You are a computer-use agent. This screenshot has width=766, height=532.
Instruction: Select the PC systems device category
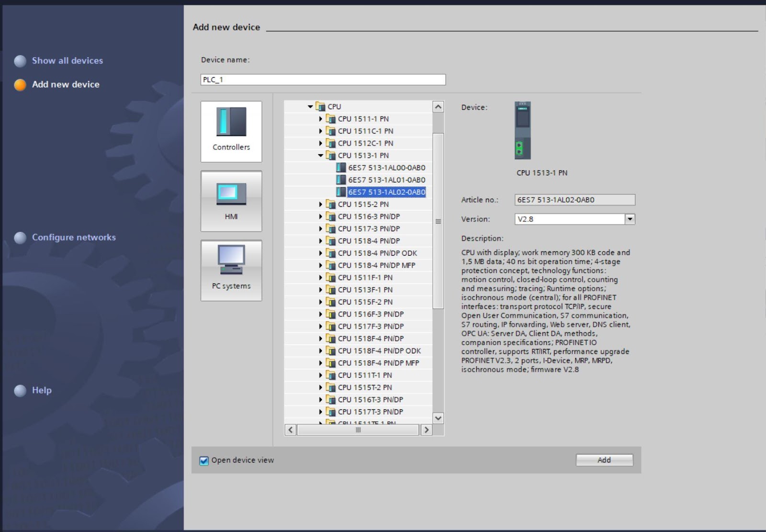tap(231, 271)
